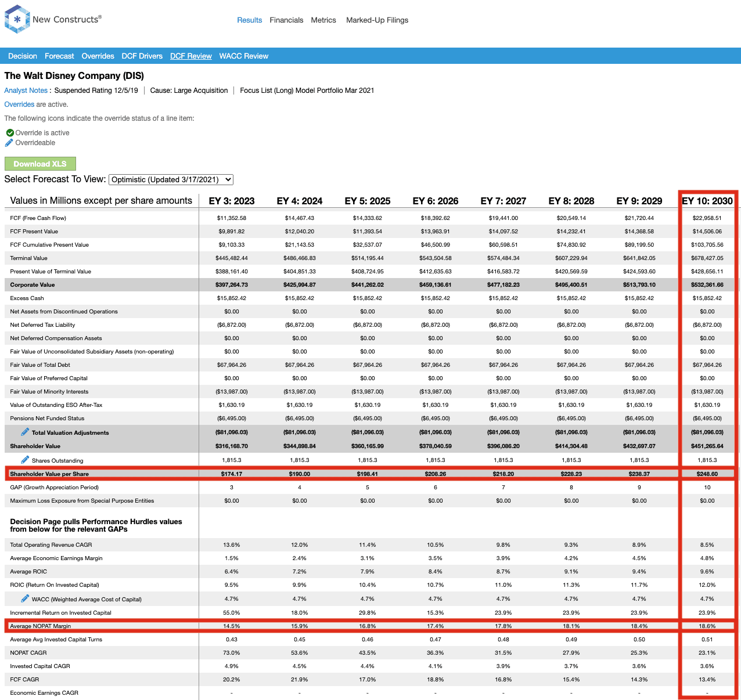Viewport: 741px width, 700px height.
Task: Open the Forecast page in blue bar
Action: click(x=59, y=56)
